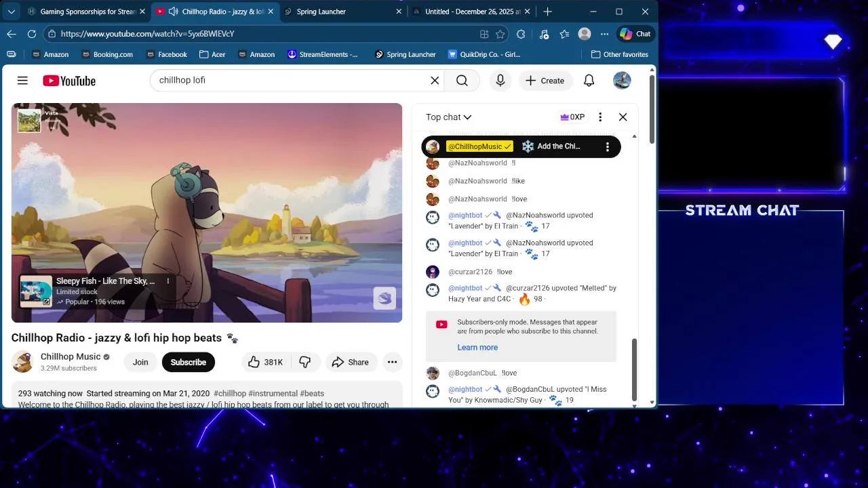Start voice search with the microphone
This screenshot has height=488, width=868.
click(500, 81)
